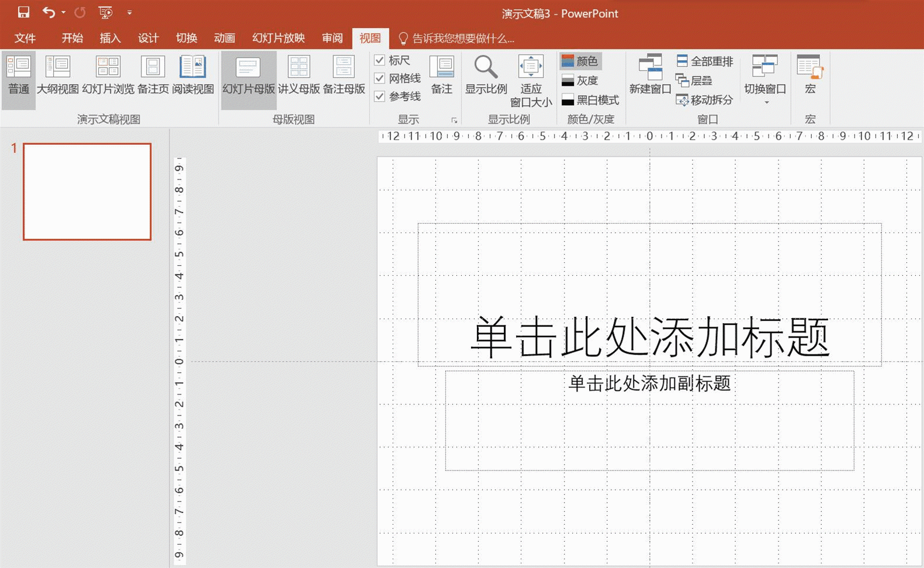Open the Customize Quick Access Toolbar dropdown
Screen dimensions: 924x568
(129, 12)
